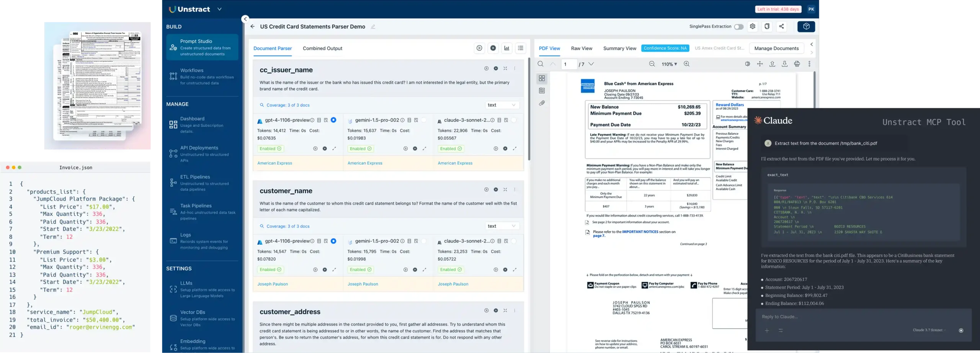The width and height of the screenshot is (980, 353).
Task: Open the text type dropdown in cc_issuer_name
Action: (502, 105)
